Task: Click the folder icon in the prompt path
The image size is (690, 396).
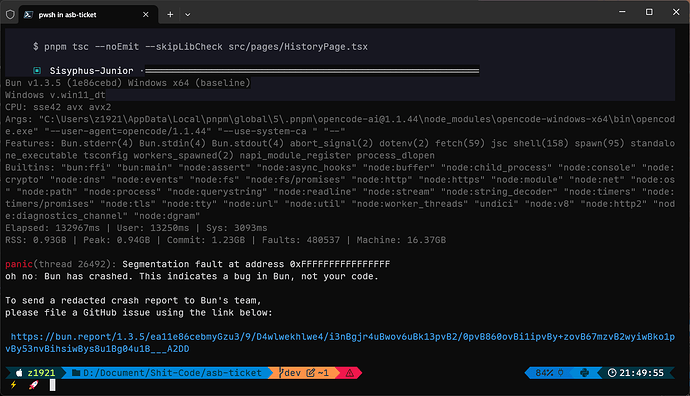Action: pos(76,373)
